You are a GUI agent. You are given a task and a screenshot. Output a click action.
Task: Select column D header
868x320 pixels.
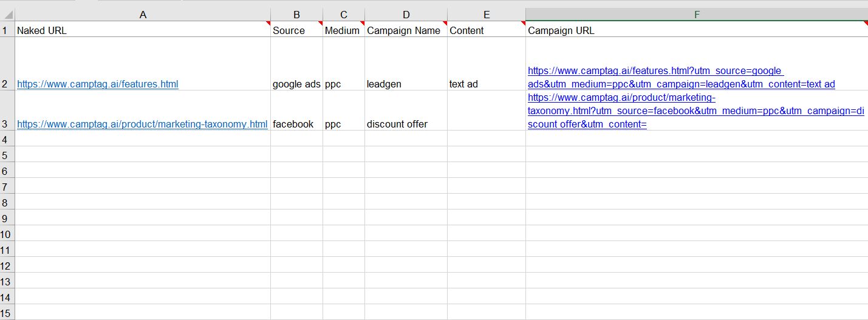pyautogui.click(x=406, y=15)
